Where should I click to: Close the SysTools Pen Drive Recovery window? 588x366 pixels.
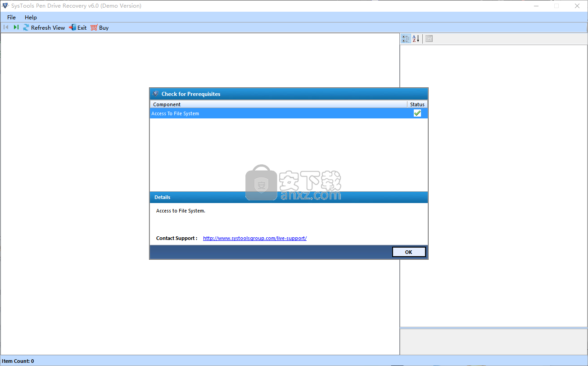(x=577, y=6)
